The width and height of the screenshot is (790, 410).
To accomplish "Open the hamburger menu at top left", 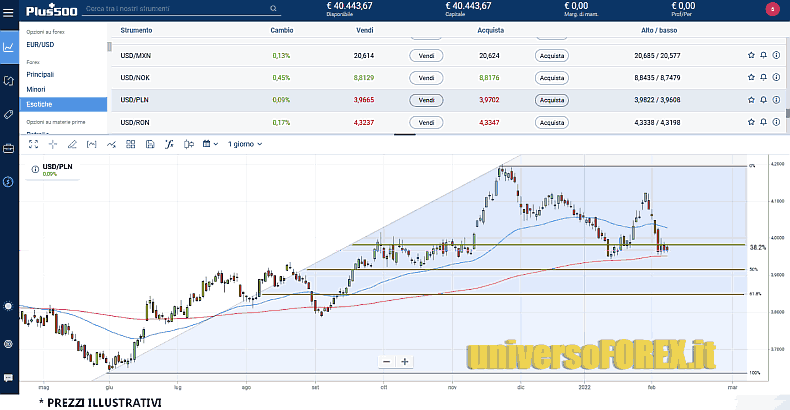I will tap(9, 11).
